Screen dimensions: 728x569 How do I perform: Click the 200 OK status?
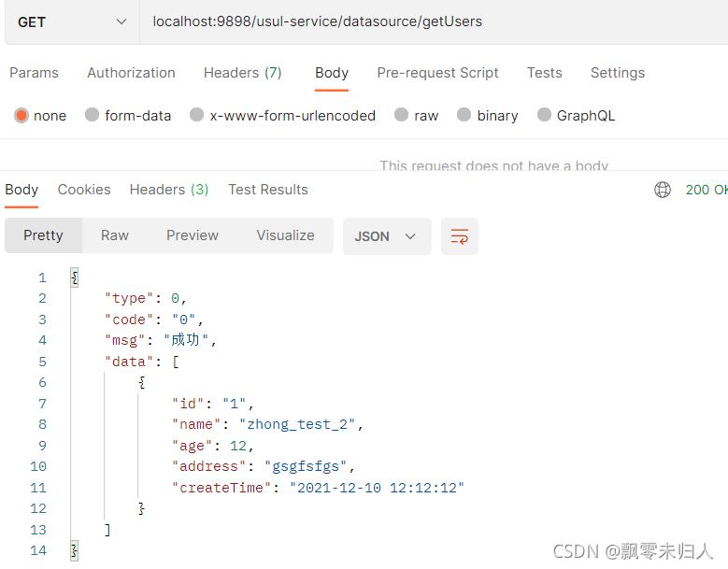click(707, 190)
